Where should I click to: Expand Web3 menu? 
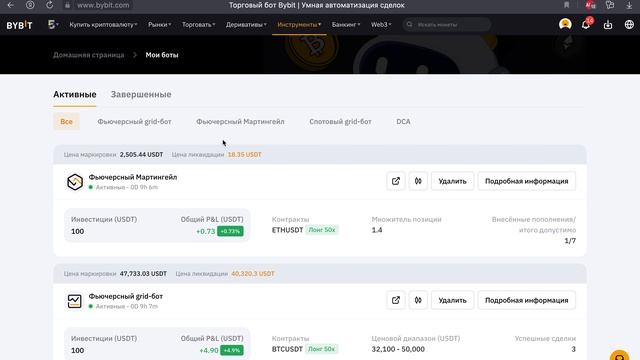[381, 24]
